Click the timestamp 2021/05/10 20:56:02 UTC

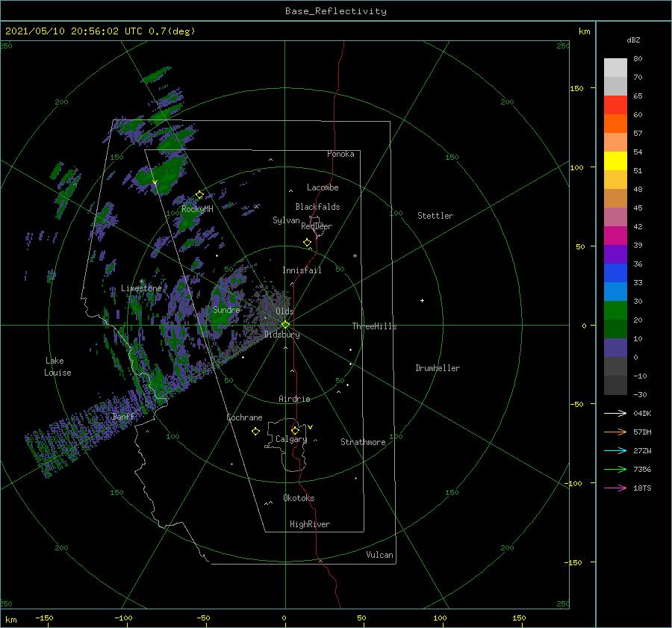pyautogui.click(x=74, y=31)
